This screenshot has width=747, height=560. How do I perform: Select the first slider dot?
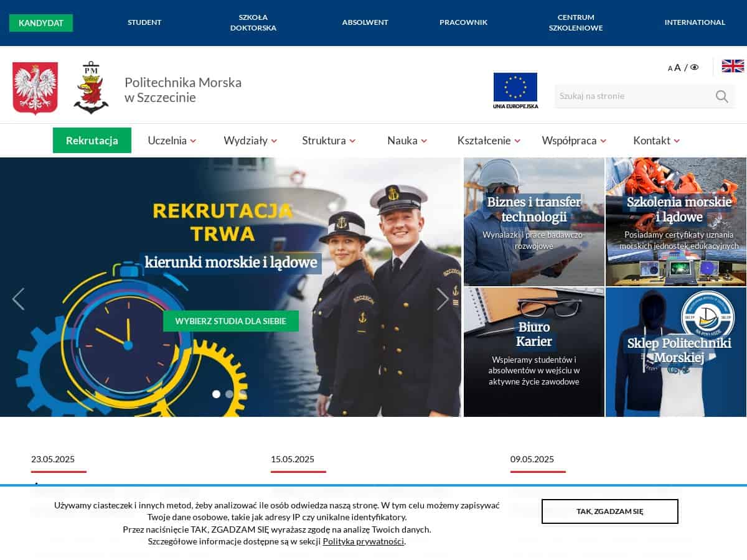(x=216, y=394)
